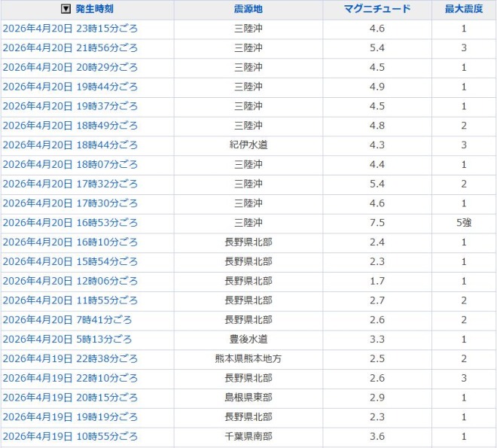
Task: Open the 2026年4月20日 23時15分ごろ earthquake entry
Action: [x=70, y=29]
